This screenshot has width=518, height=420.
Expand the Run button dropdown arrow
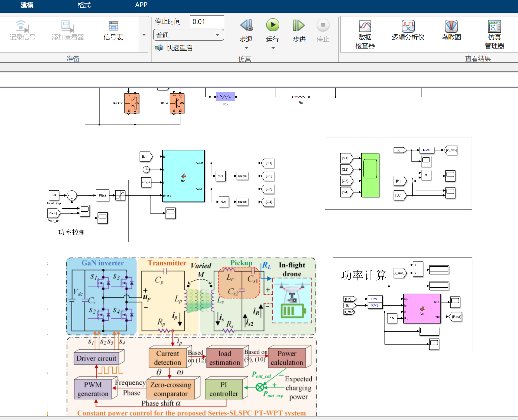click(273, 48)
